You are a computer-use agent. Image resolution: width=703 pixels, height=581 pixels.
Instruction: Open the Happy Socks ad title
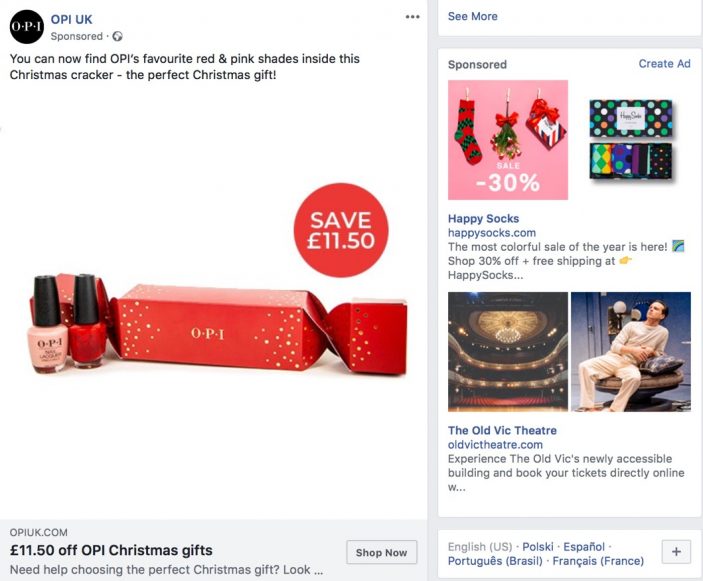(x=483, y=219)
